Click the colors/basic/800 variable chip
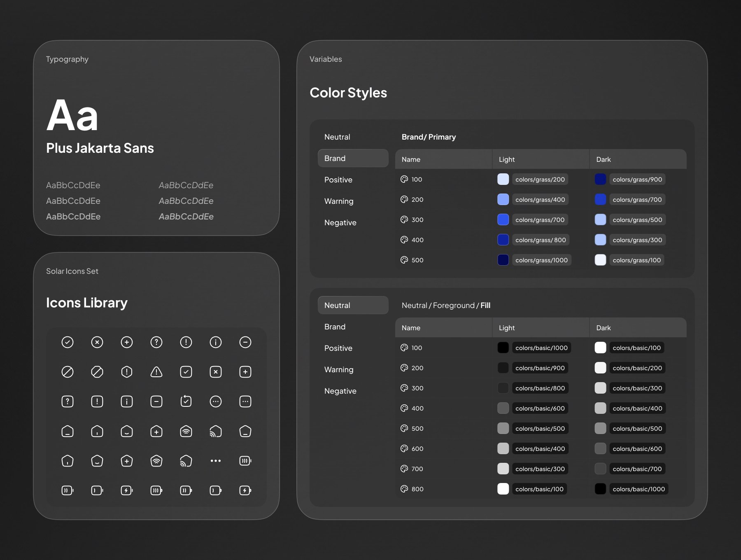 click(540, 388)
